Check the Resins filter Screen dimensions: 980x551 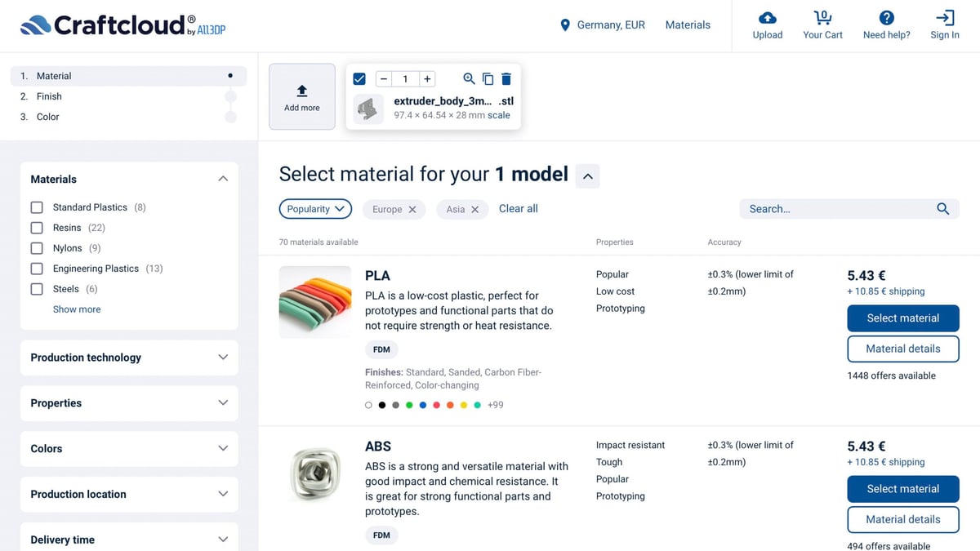point(37,228)
